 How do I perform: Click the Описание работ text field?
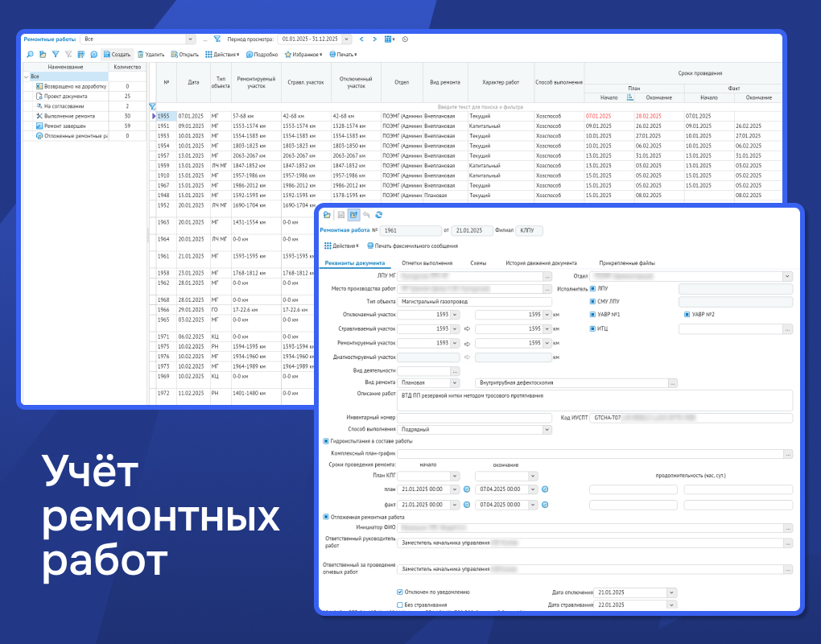595,400
